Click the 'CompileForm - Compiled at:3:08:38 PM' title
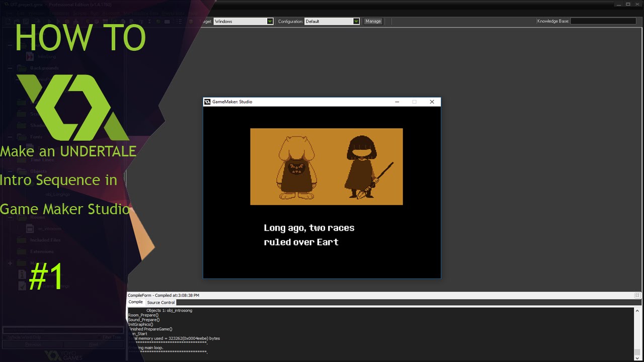The image size is (644, 362). (x=164, y=295)
